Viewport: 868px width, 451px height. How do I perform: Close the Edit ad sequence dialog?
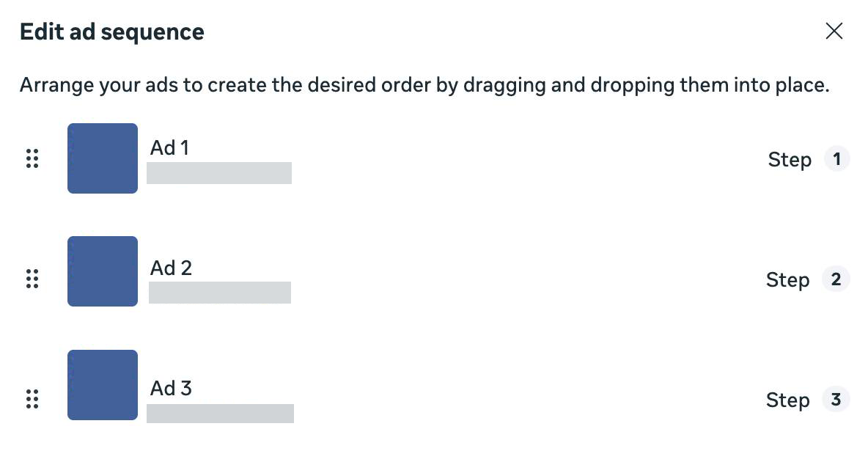coord(834,32)
